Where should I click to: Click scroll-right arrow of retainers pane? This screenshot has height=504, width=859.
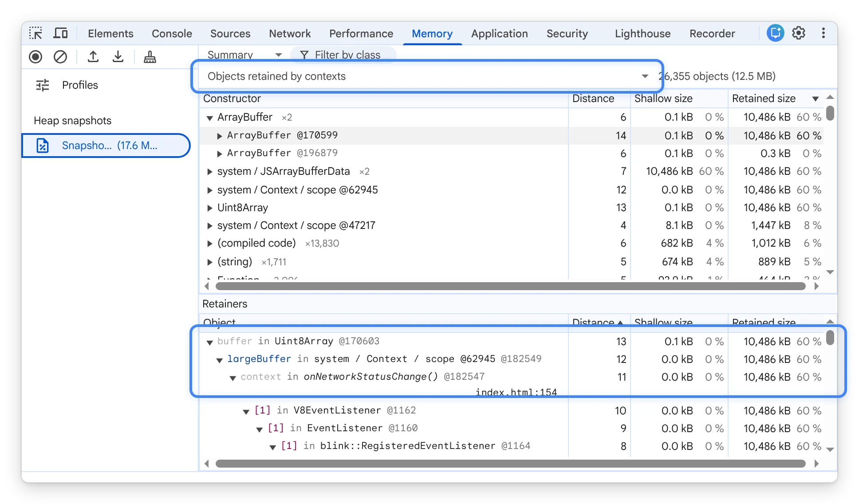pyautogui.click(x=816, y=464)
